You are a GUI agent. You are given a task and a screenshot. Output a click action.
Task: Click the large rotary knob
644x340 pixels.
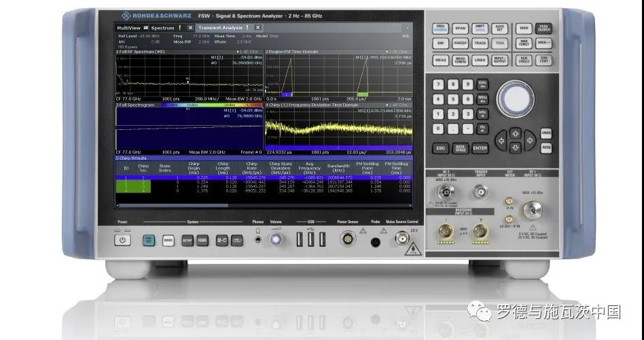516,99
